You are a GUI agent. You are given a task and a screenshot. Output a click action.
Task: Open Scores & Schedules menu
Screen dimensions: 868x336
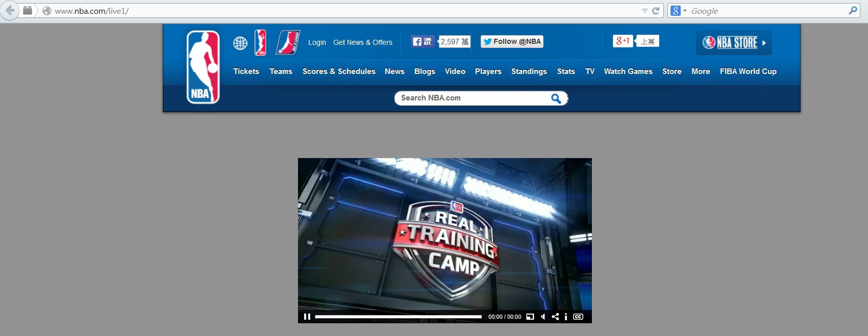339,71
